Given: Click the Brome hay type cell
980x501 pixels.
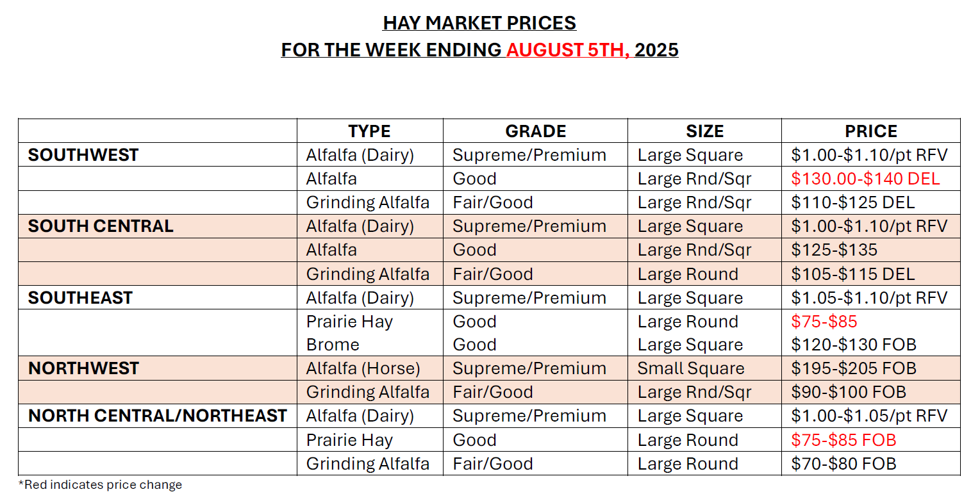Looking at the screenshot, I should coord(333,345).
